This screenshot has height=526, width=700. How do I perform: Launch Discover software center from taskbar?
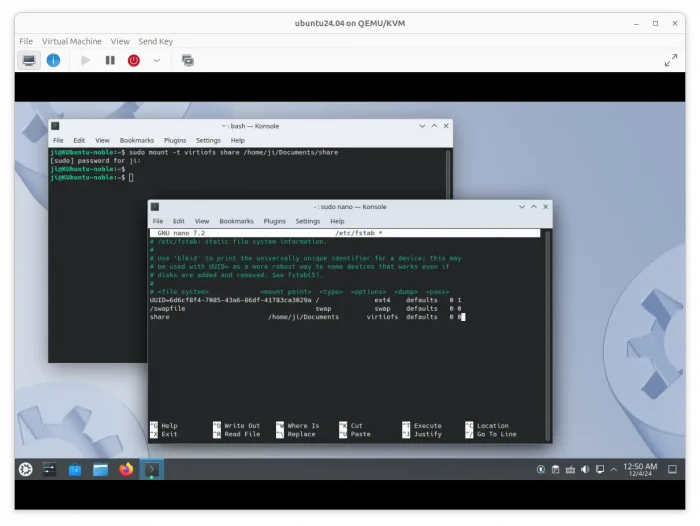click(x=75, y=469)
